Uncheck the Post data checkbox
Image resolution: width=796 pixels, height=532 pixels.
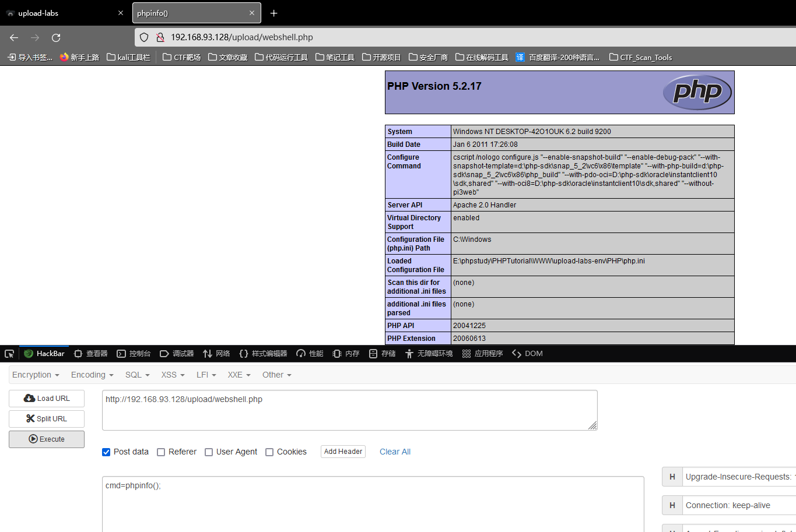[x=106, y=452]
